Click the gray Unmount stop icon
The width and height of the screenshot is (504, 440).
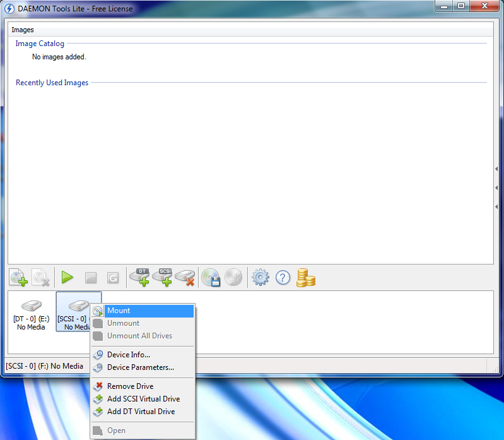[91, 278]
